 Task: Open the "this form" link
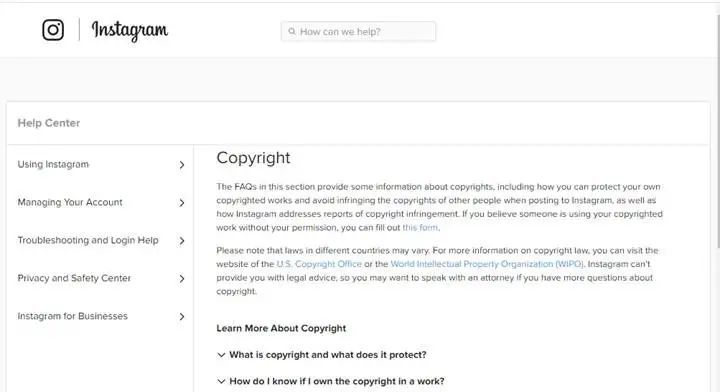click(x=420, y=228)
